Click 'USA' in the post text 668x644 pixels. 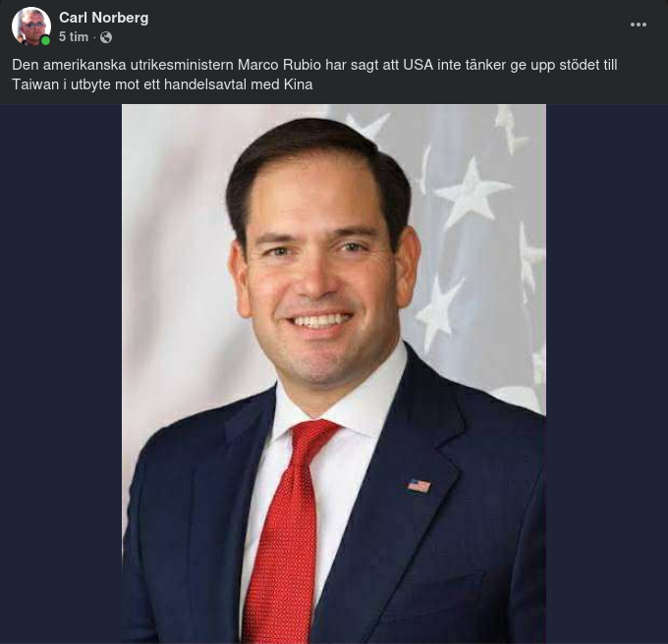pos(417,65)
